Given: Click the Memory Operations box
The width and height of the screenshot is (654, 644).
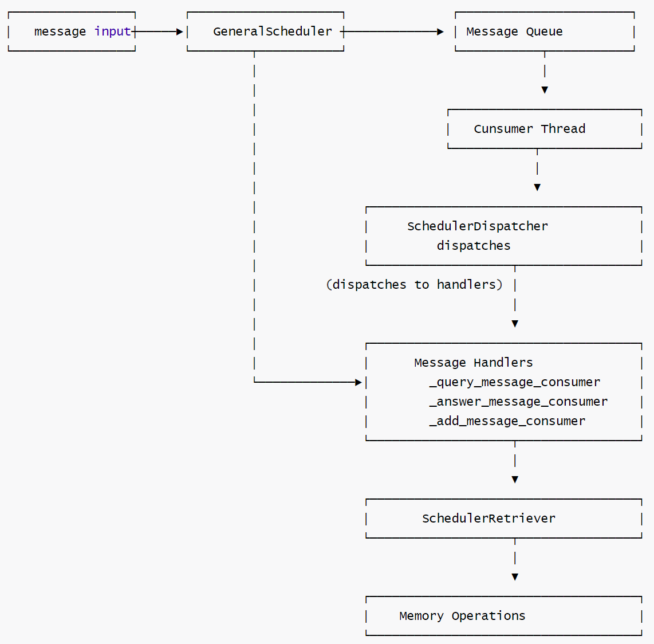Looking at the screenshot, I should [x=503, y=615].
